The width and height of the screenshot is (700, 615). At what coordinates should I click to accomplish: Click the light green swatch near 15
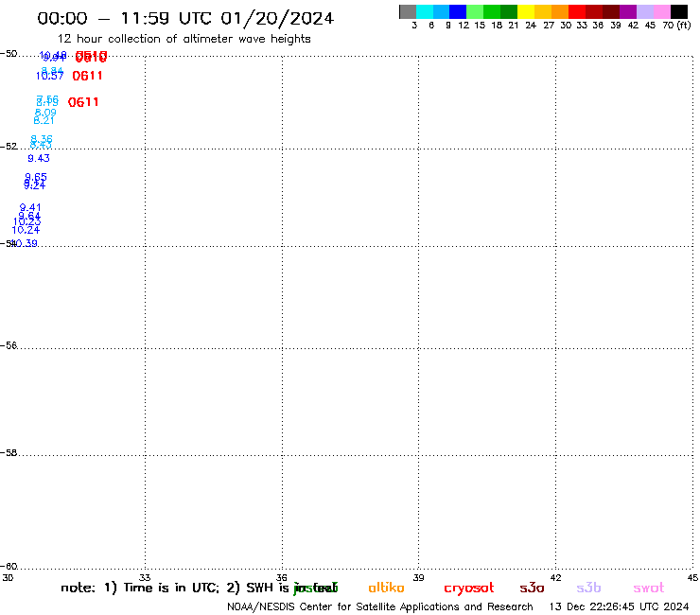(475, 11)
